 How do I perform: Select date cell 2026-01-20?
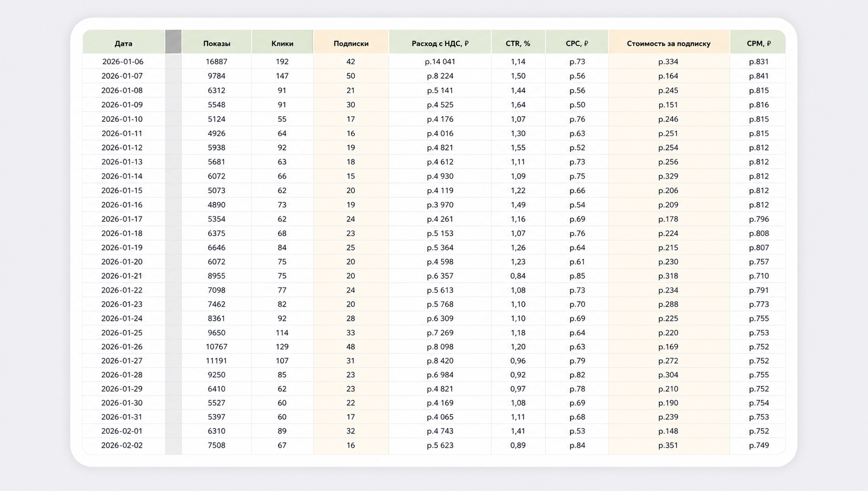tap(122, 261)
